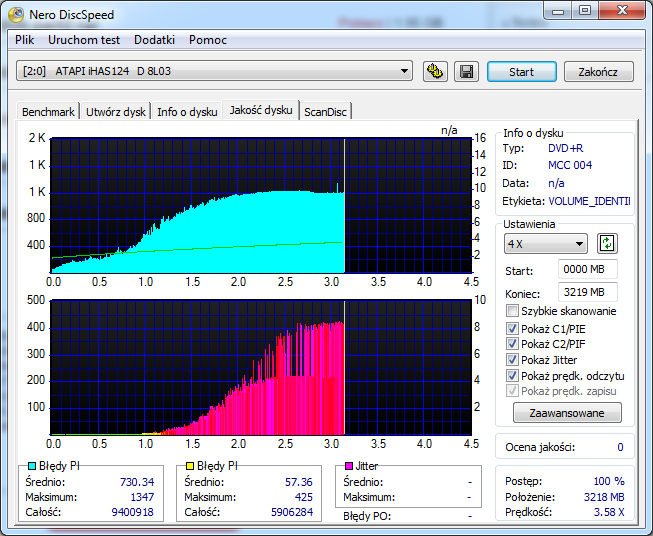Switch to the ScanDisc tab
653x536 pixels.
tap(325, 112)
